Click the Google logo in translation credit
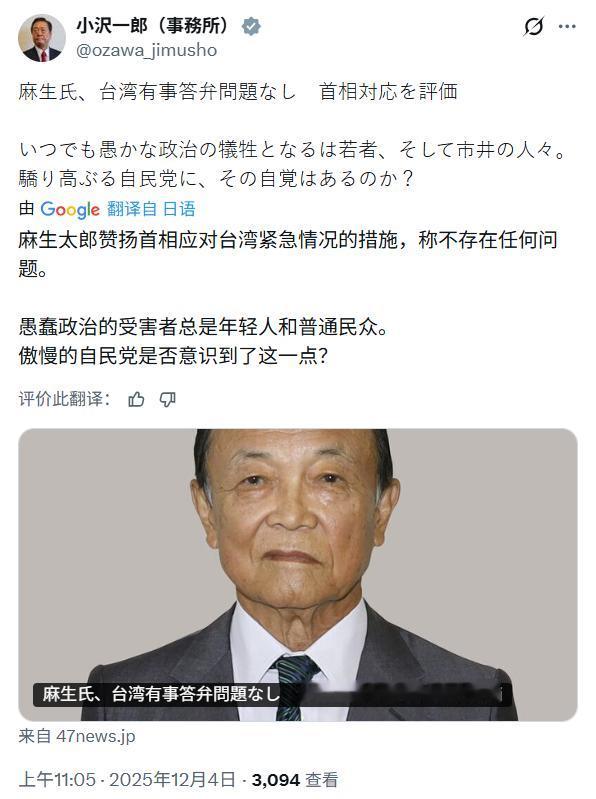The image size is (596, 799). (x=70, y=209)
